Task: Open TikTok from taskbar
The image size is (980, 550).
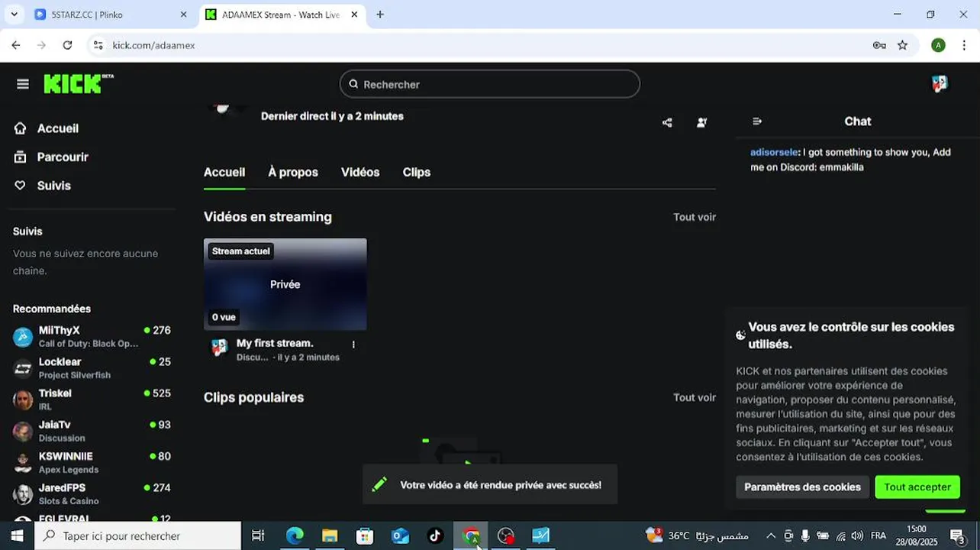Action: (435, 535)
